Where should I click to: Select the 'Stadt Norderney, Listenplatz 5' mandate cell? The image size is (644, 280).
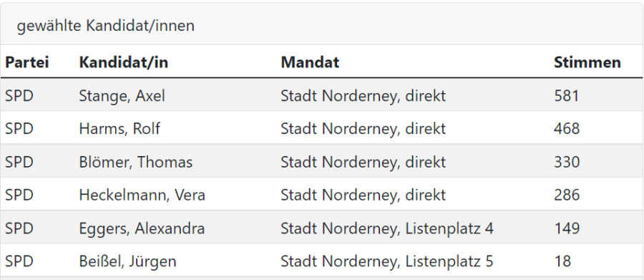point(387,261)
